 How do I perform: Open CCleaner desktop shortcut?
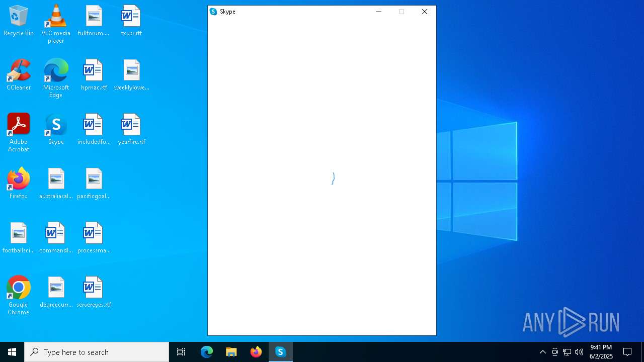click(19, 75)
